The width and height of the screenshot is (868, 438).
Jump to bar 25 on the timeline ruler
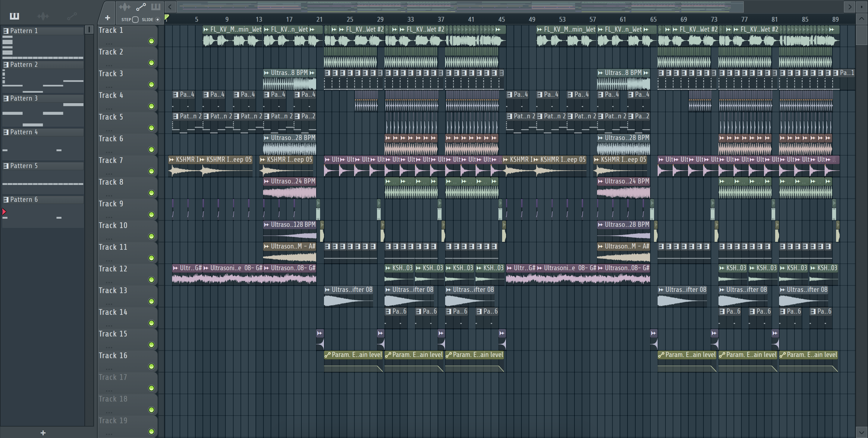click(350, 20)
